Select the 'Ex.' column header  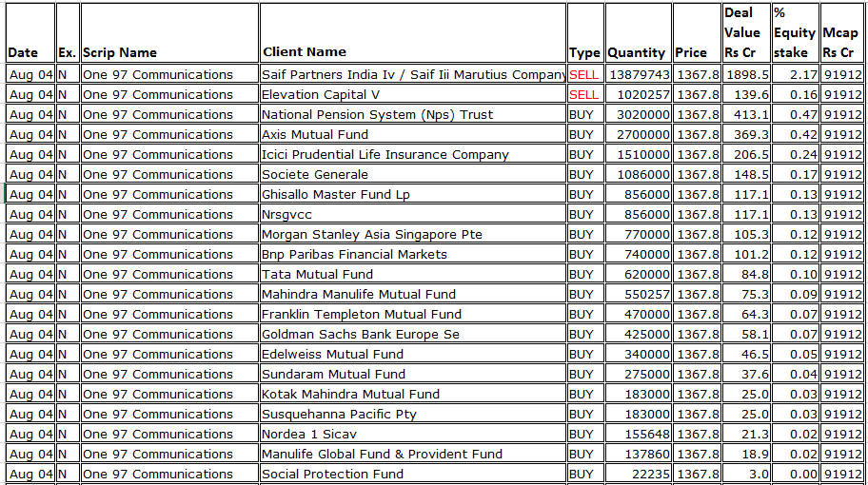point(68,32)
